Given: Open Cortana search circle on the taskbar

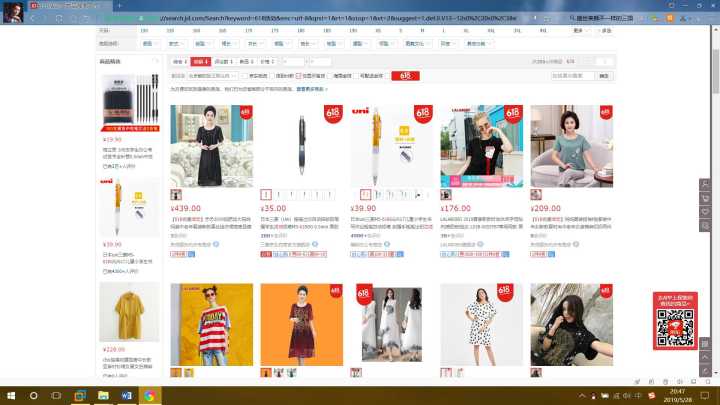Looking at the screenshot, I should pyautogui.click(x=34, y=395).
